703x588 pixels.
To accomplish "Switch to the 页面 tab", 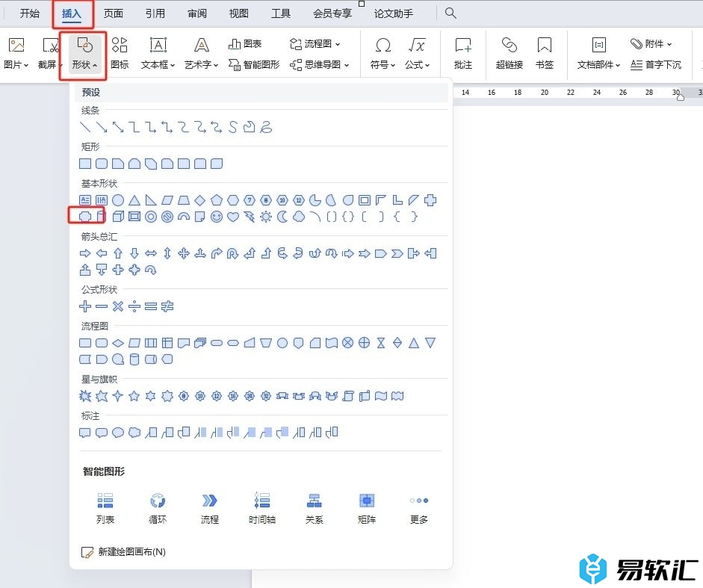I will coord(114,13).
